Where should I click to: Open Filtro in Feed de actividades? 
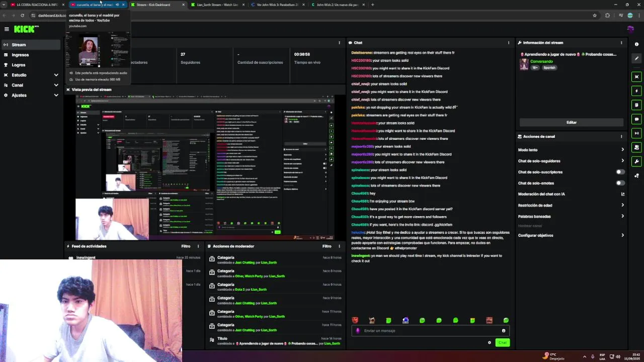(x=186, y=246)
